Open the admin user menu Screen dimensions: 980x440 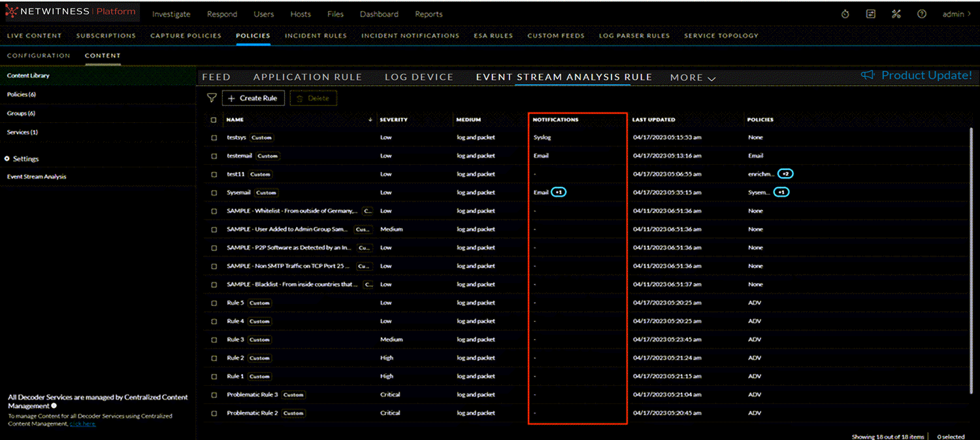(x=956, y=14)
